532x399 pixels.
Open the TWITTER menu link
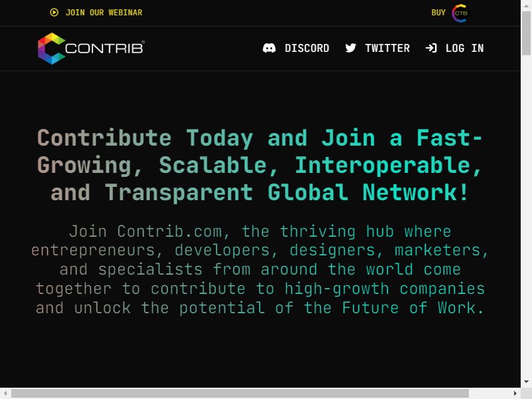387,48
